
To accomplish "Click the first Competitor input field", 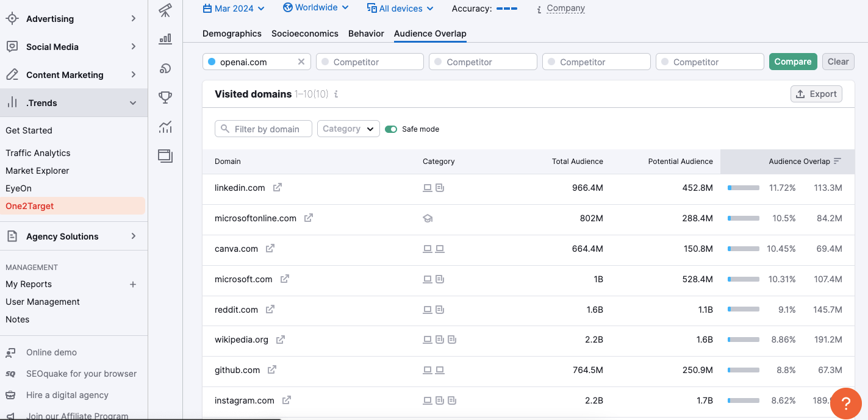I will coord(370,62).
